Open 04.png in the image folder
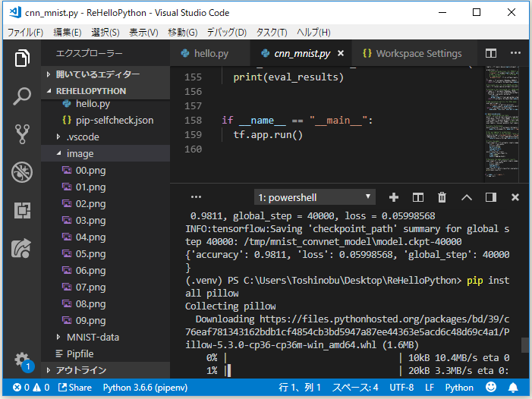Image resolution: width=532 pixels, height=399 pixels. pos(105,237)
